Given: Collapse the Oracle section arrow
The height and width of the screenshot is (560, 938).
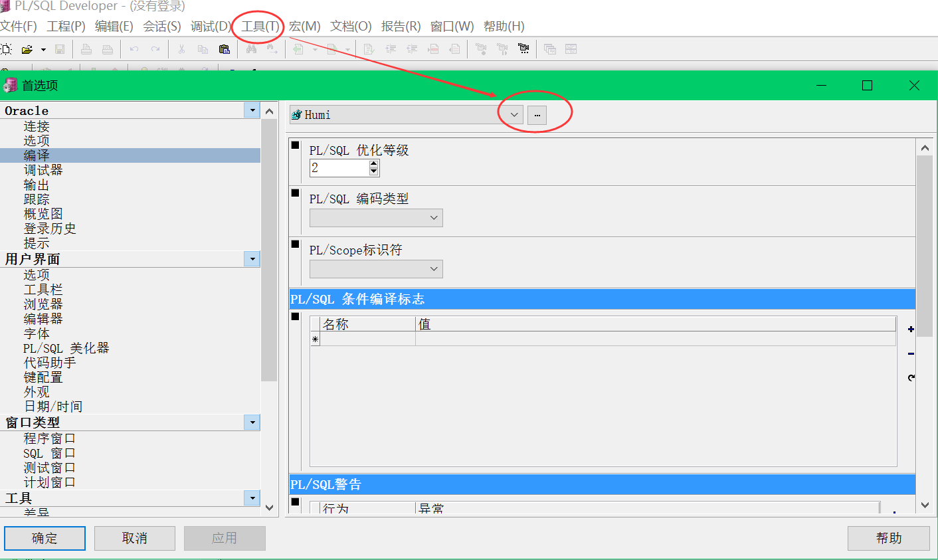Looking at the screenshot, I should 252,110.
